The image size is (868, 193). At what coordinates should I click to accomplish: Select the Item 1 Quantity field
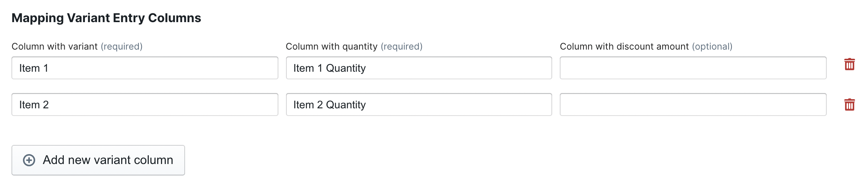(x=419, y=68)
